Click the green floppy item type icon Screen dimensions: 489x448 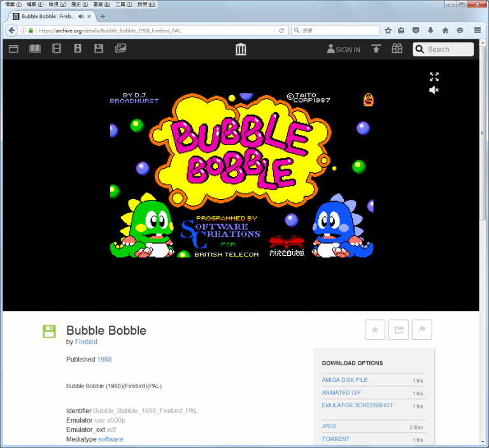click(49, 332)
